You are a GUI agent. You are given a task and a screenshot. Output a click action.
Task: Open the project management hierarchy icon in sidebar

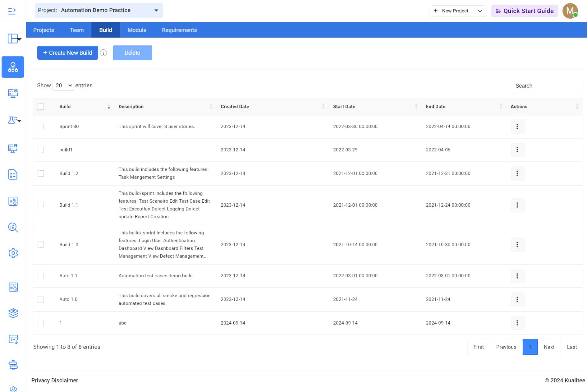pos(13,67)
